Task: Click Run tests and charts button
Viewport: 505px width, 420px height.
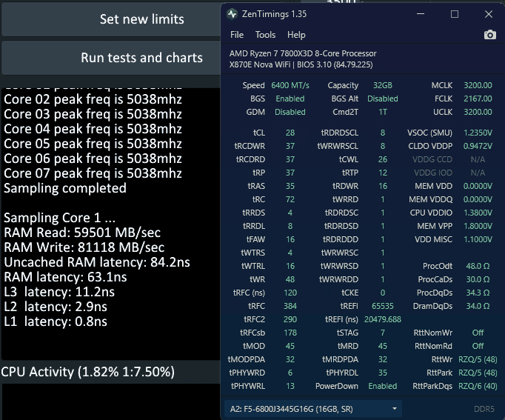Action: click(x=141, y=58)
